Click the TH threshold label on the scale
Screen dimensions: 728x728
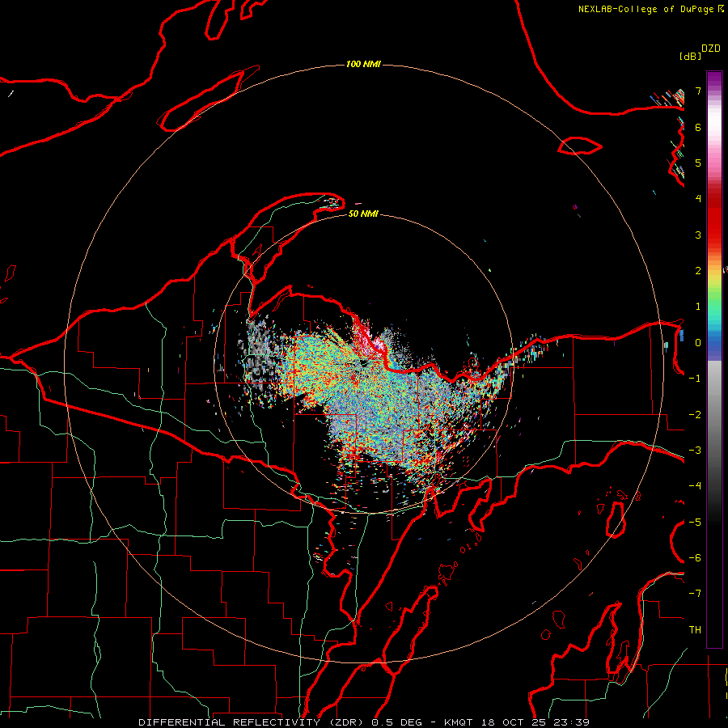(x=695, y=630)
